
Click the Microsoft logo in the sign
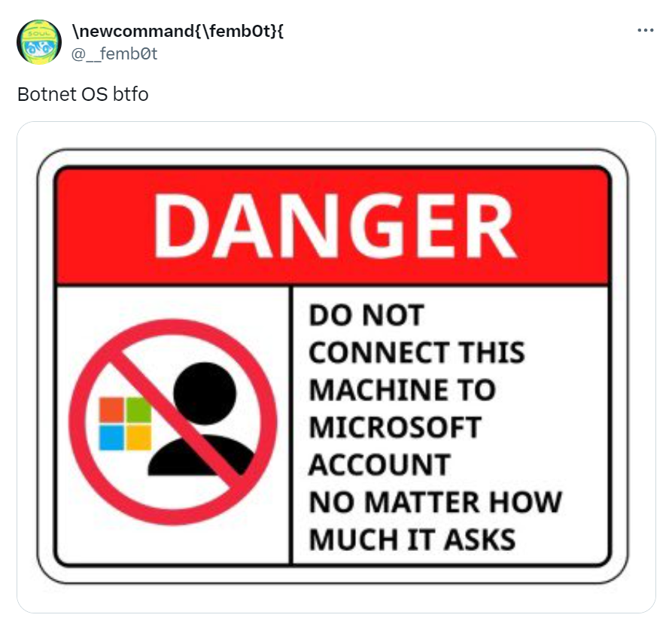pos(125,424)
